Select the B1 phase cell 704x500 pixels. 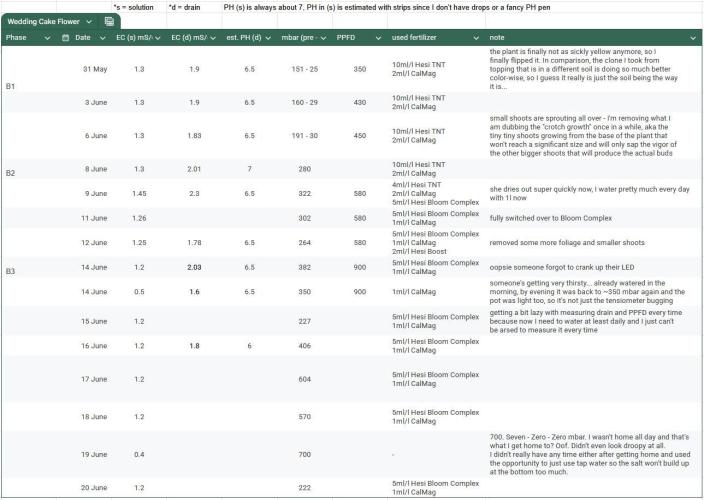[10, 86]
